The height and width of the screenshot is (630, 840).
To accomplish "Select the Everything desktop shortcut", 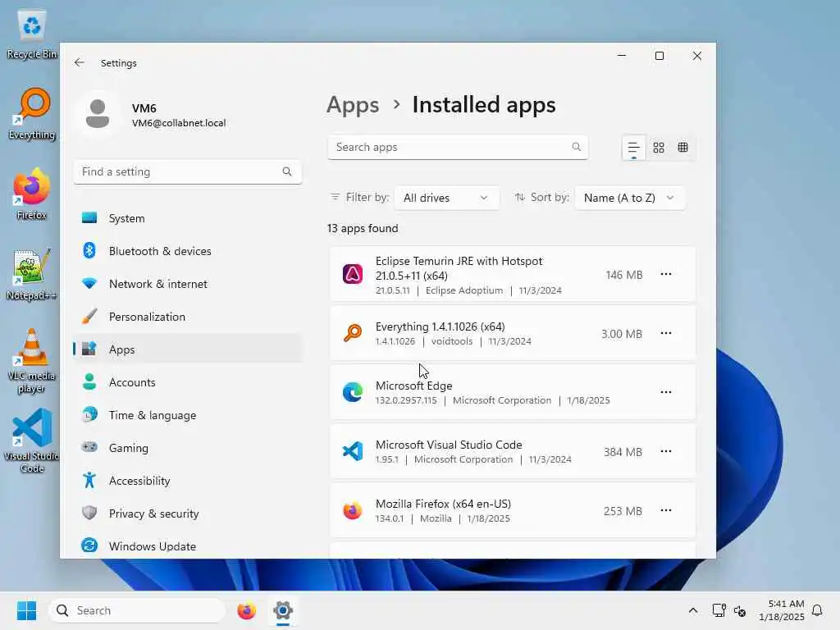I will click(32, 114).
